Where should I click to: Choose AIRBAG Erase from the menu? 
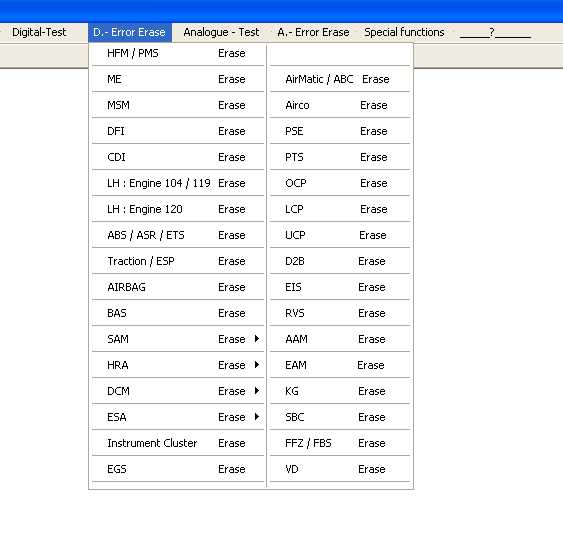point(178,287)
